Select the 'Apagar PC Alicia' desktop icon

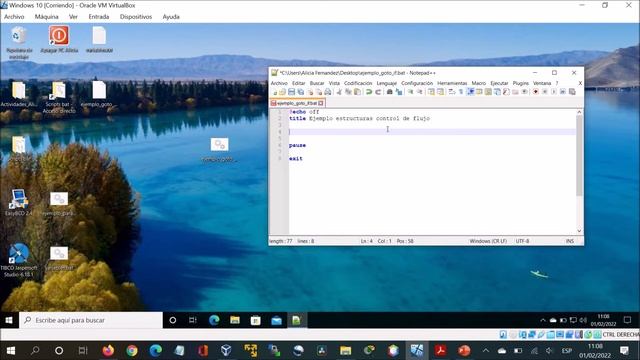click(59, 40)
